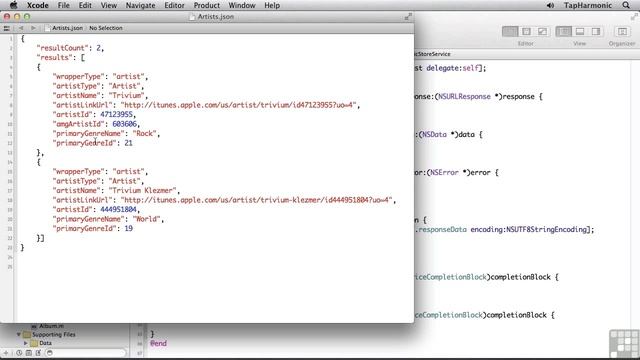Toggle the Debug area visibility
640x360 pixels.
coord(580,31)
